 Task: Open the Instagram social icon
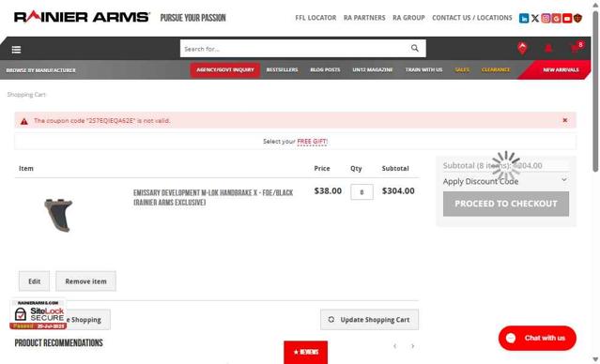[546, 18]
